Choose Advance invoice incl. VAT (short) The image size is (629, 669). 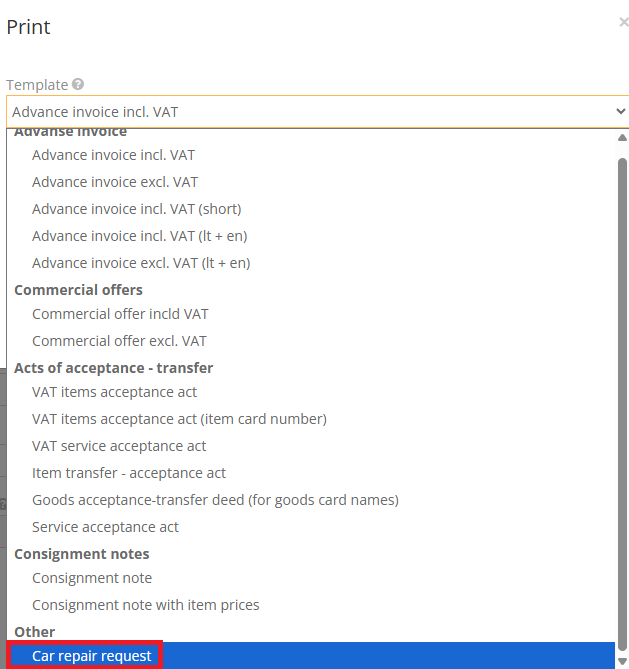[x=136, y=209]
